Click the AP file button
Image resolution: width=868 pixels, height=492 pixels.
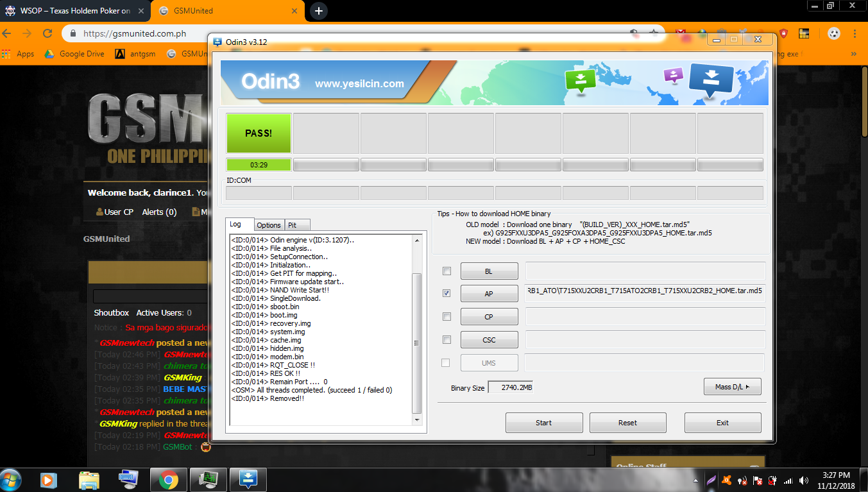click(x=489, y=294)
